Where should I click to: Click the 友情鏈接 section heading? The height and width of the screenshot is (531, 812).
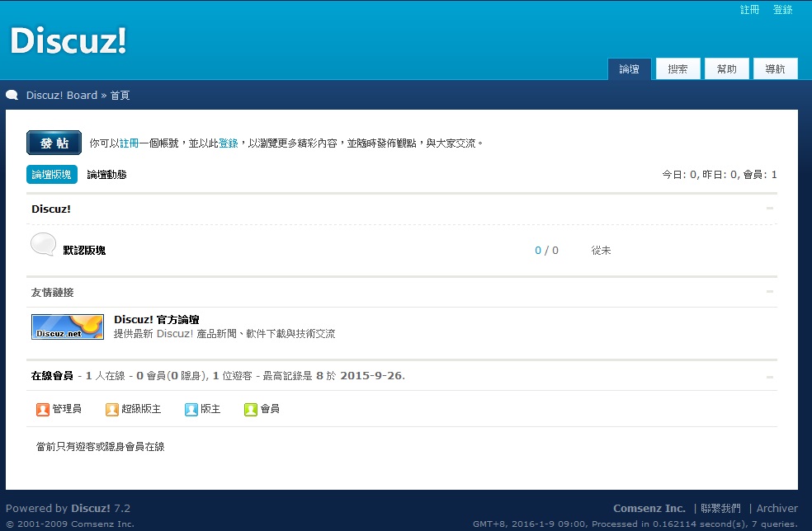[52, 293]
